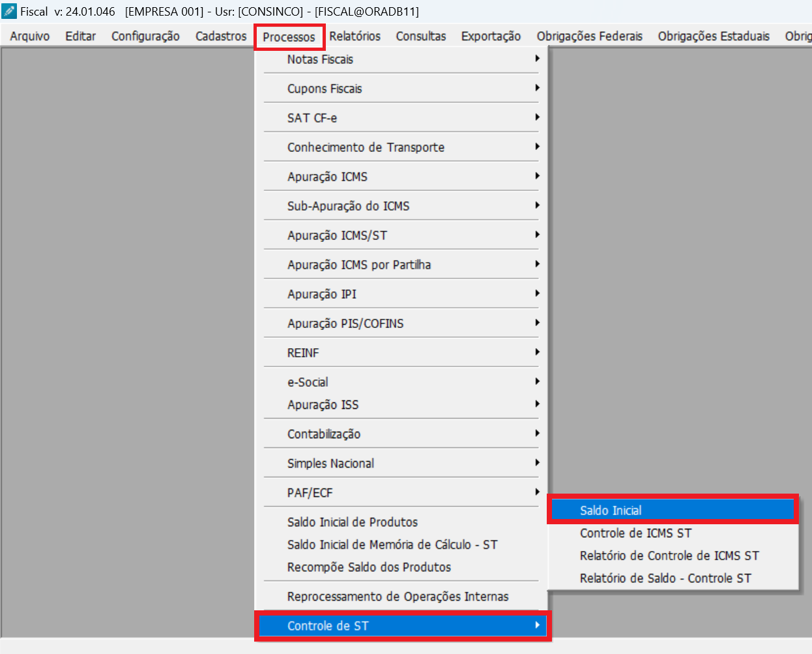This screenshot has width=812, height=654.
Task: Select Contabilização menu entry
Action: [x=401, y=434]
